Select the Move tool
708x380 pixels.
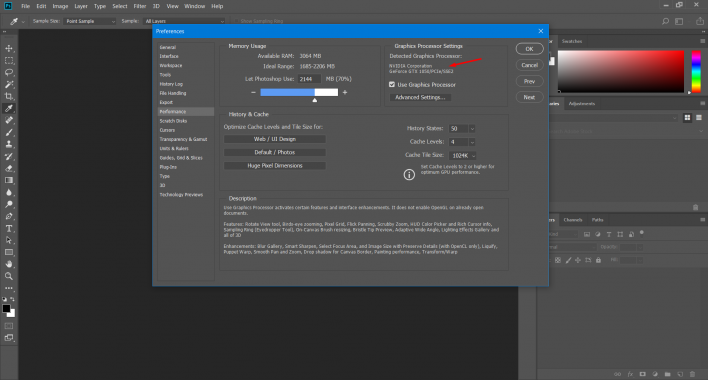coord(9,48)
